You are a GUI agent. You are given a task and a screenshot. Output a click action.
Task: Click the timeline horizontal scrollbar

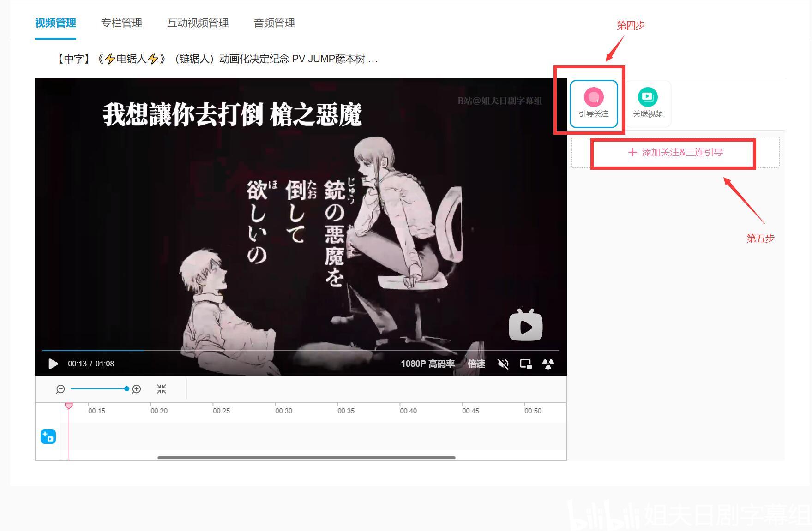(307, 458)
